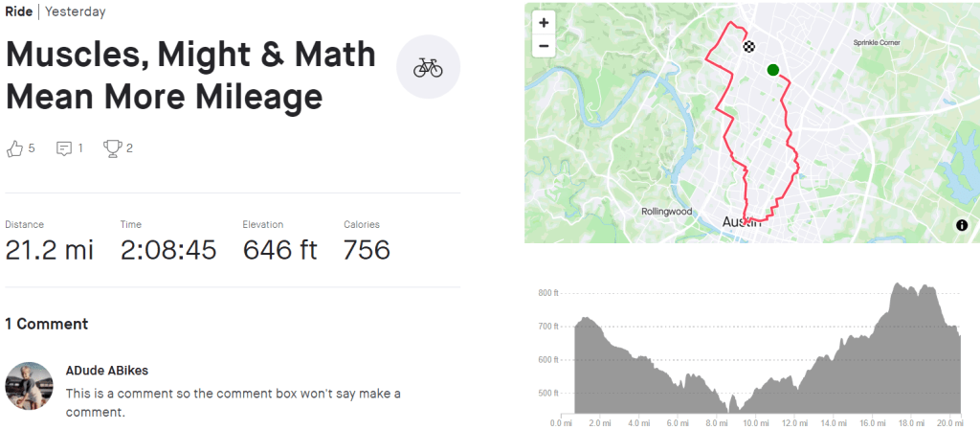Image resolution: width=980 pixels, height=430 pixels.
Task: Open the comment bubble icon
Action: point(64,148)
